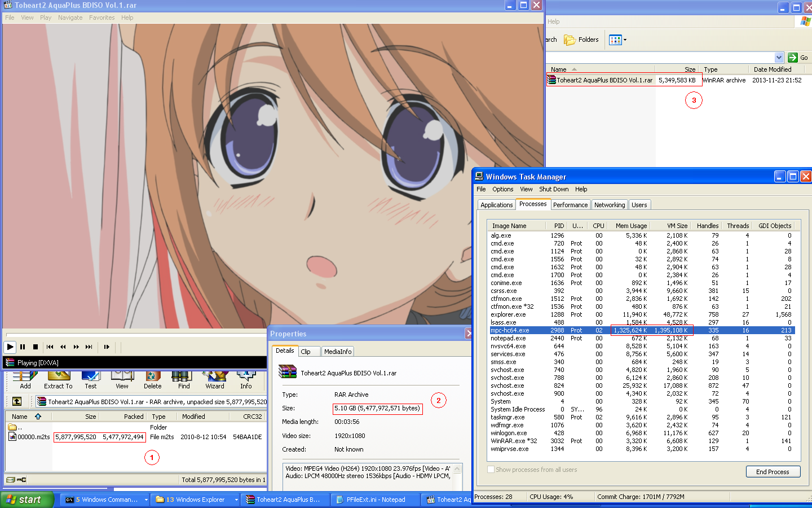Open Task Manager Shut Down menu
This screenshot has width=812, height=508.
[554, 189]
